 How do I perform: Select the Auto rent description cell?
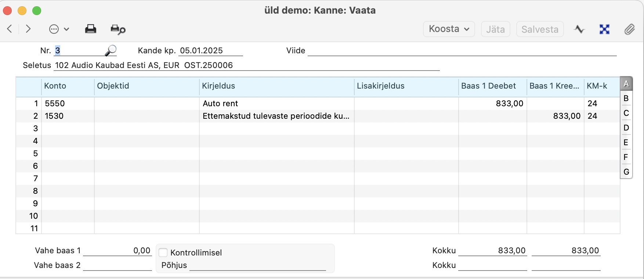[x=276, y=104]
